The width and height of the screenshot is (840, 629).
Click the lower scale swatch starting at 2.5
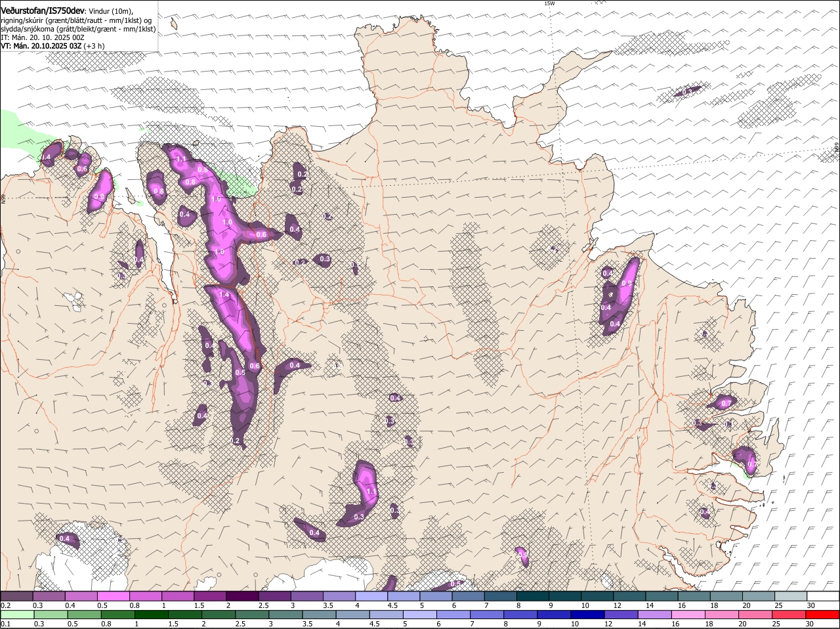[x=251, y=615]
